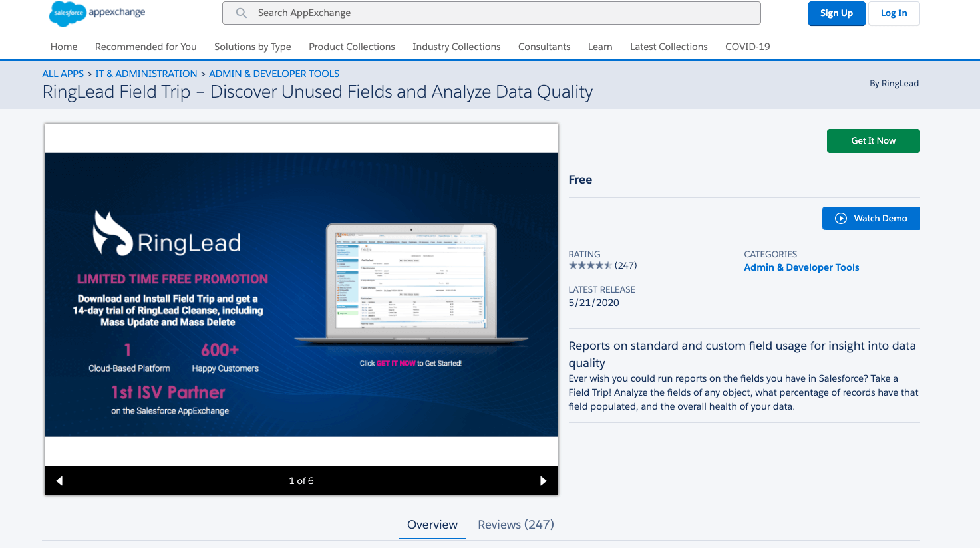Switch to the Reviews (247) tab
This screenshot has height=548, width=980.
pyautogui.click(x=516, y=525)
